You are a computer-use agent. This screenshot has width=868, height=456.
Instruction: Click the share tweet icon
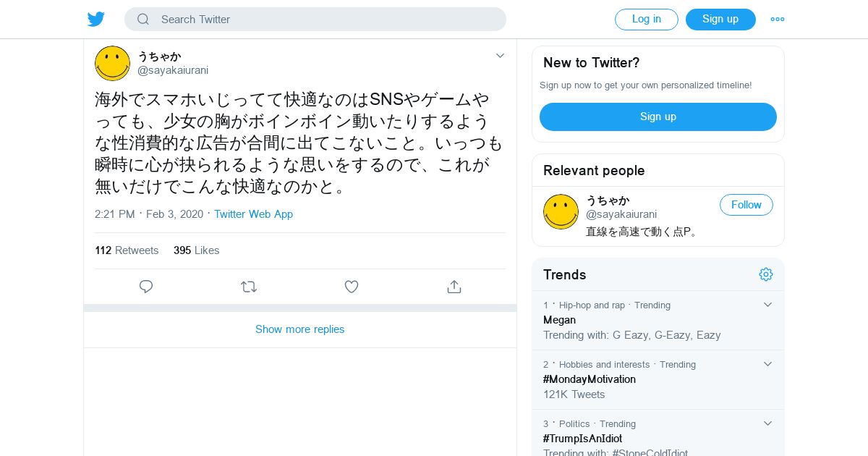[454, 287]
